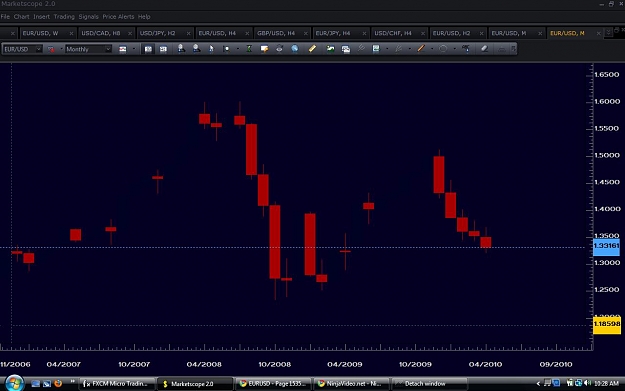This screenshot has width=625, height=391.
Task: Switch to FXCM Micro Trading taskbar window
Action: (116, 384)
